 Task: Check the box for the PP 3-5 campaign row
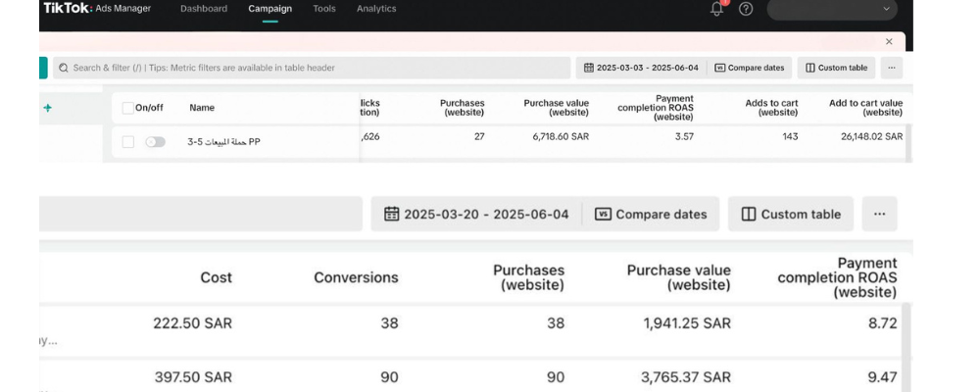(x=127, y=142)
